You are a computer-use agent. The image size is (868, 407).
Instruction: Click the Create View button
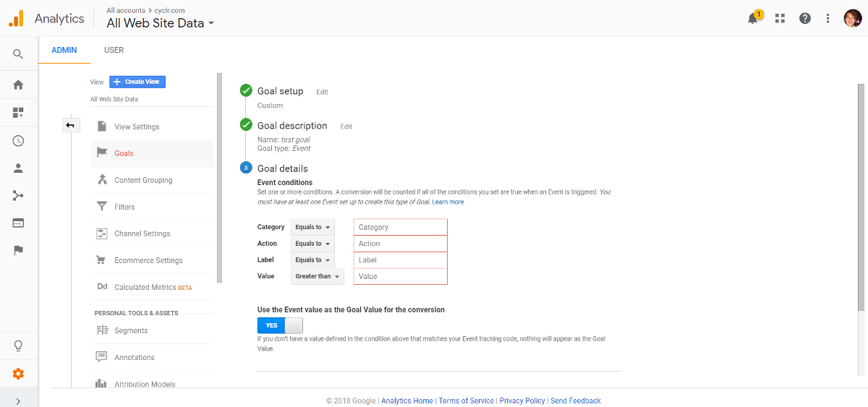(137, 82)
